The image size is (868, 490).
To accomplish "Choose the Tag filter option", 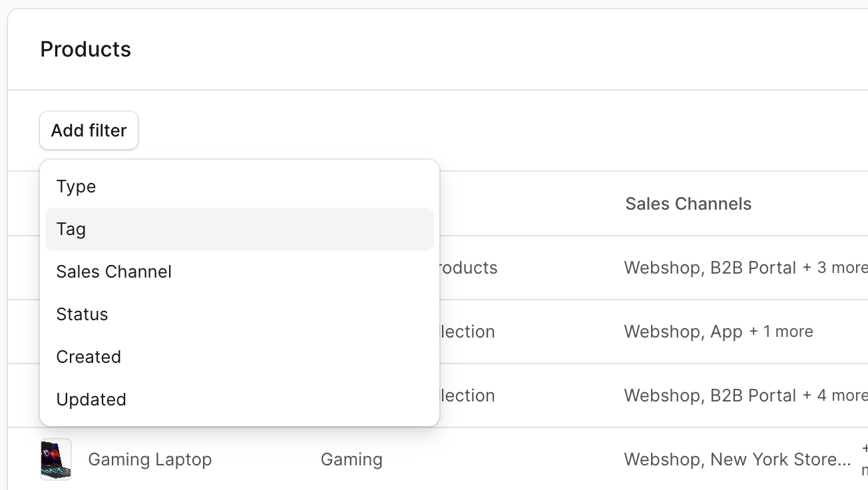I will coord(71,229).
